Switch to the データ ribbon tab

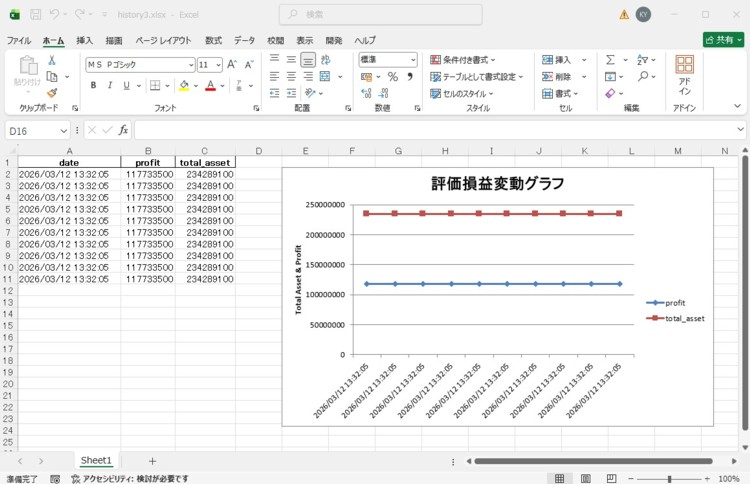(x=244, y=40)
